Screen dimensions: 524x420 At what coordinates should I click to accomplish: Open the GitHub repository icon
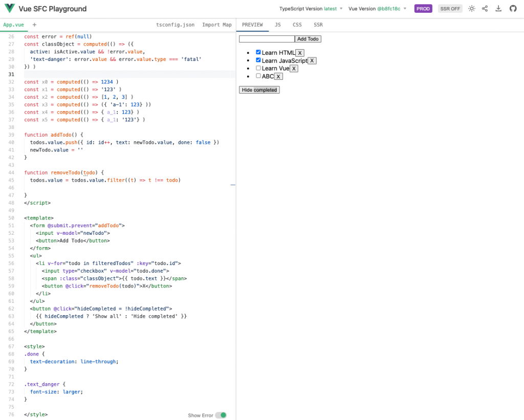513,9
